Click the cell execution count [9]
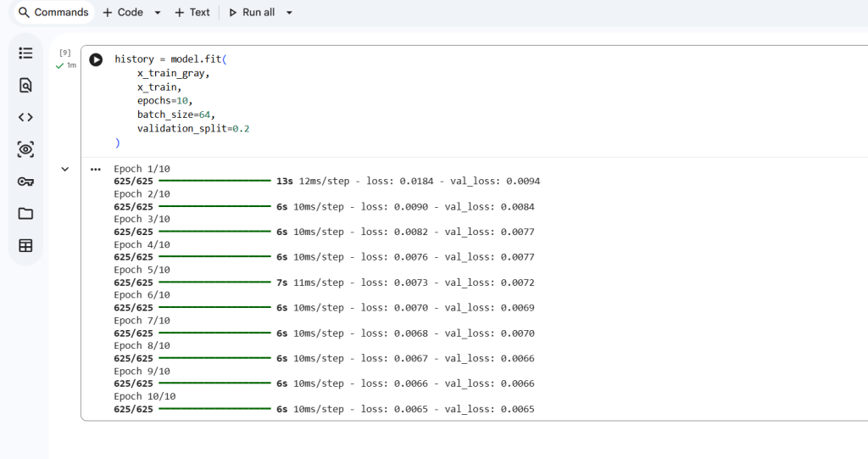 (x=64, y=53)
